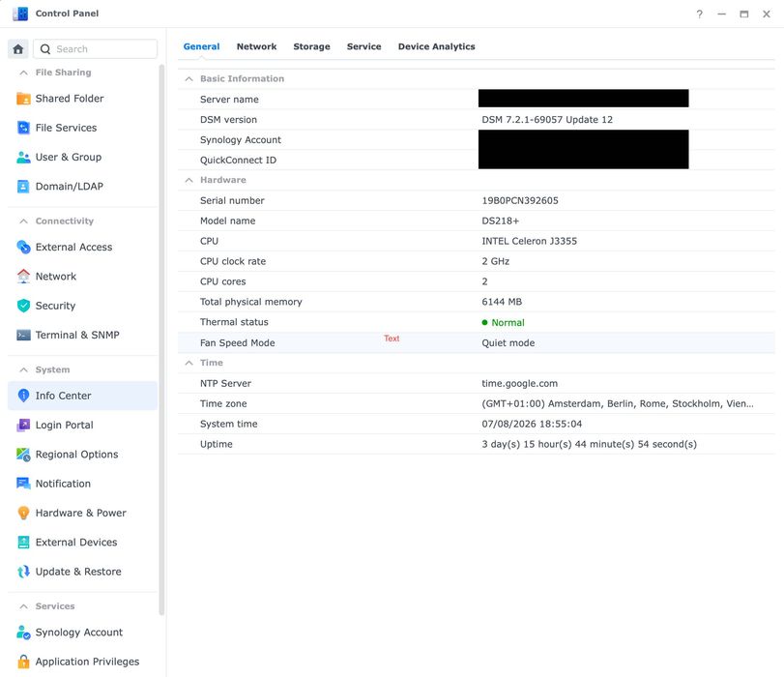The height and width of the screenshot is (677, 784).
Task: Collapse the File Sharing section
Action: pyautogui.click(x=23, y=73)
